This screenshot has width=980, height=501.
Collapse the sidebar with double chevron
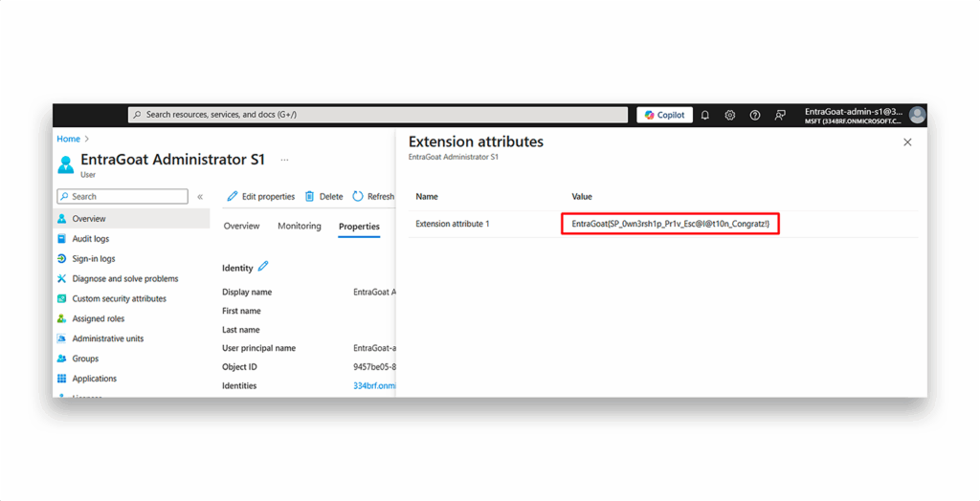[x=200, y=197]
